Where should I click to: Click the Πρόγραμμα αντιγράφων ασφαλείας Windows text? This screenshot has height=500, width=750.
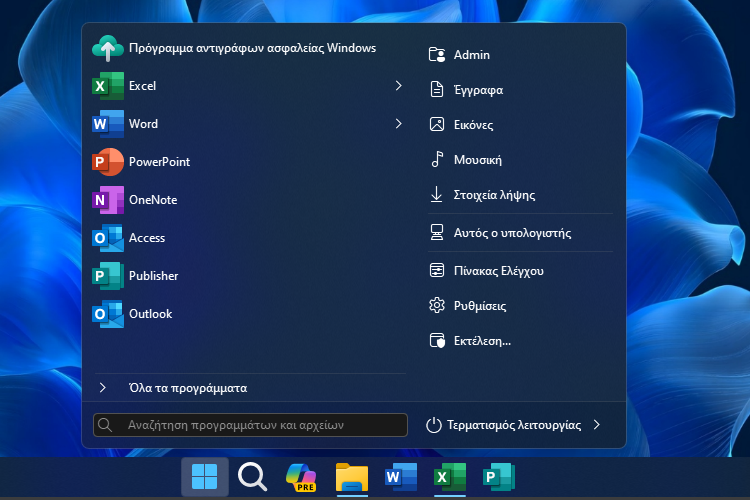253,48
